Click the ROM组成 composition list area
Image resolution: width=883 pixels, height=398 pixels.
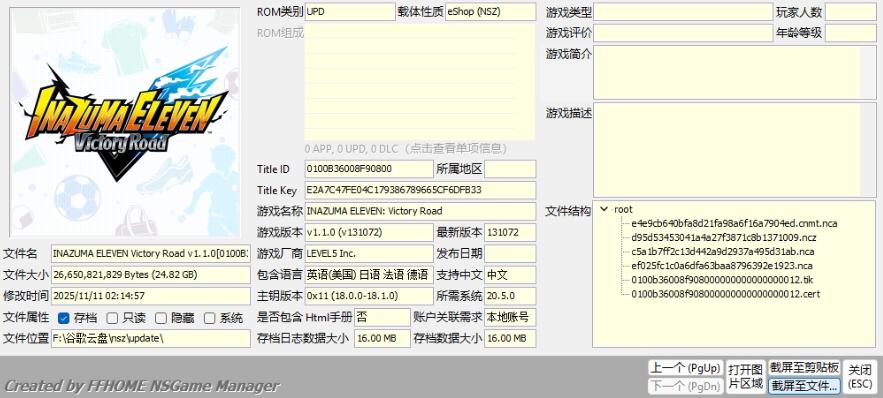pyautogui.click(x=420, y=82)
